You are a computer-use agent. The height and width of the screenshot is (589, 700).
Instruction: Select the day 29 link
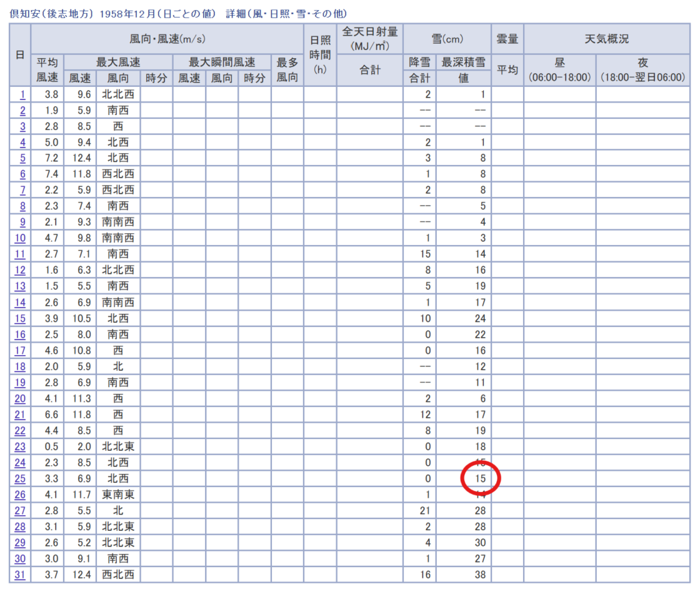pyautogui.click(x=20, y=542)
